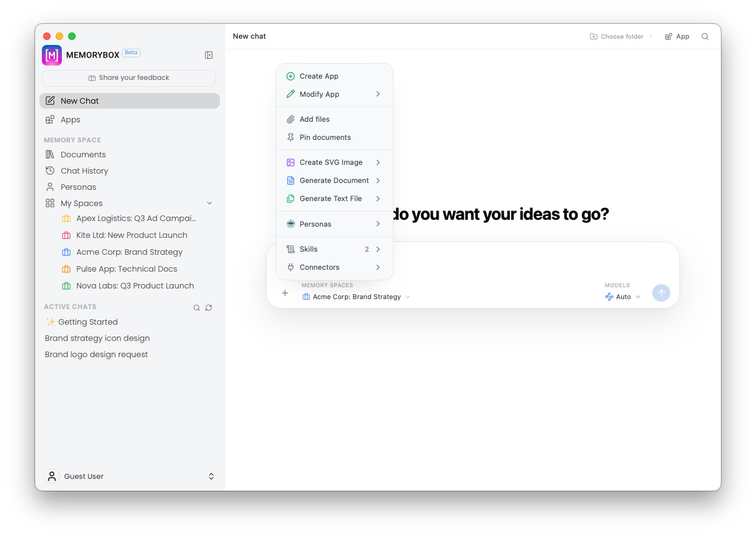Choose Skills in the popup menu
This screenshot has height=537, width=756.
(334, 249)
